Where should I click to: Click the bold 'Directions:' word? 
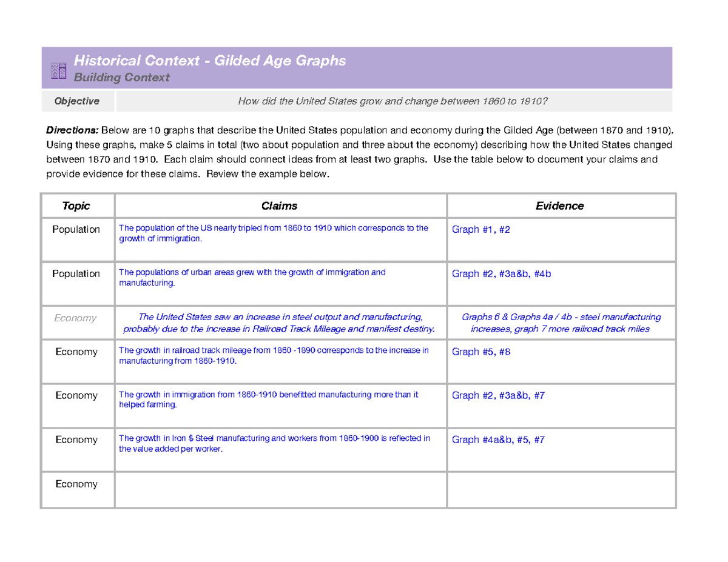[x=73, y=130]
